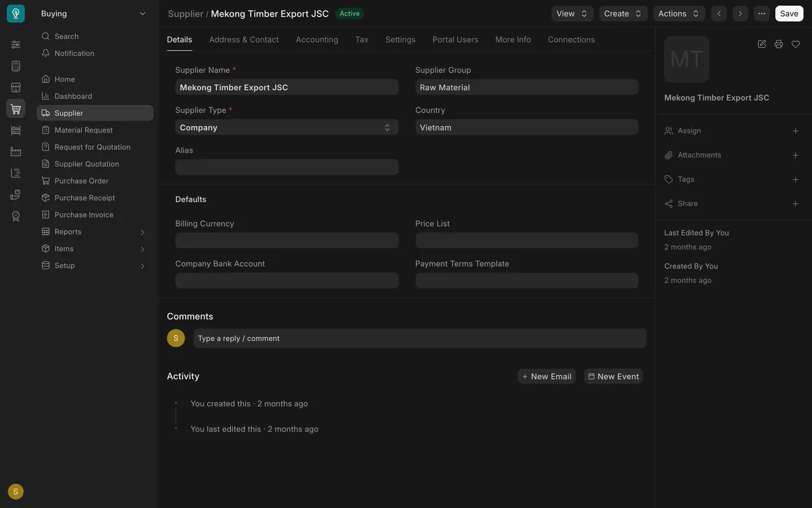Click the Save button
Image resolution: width=812 pixels, height=508 pixels.
(789, 13)
